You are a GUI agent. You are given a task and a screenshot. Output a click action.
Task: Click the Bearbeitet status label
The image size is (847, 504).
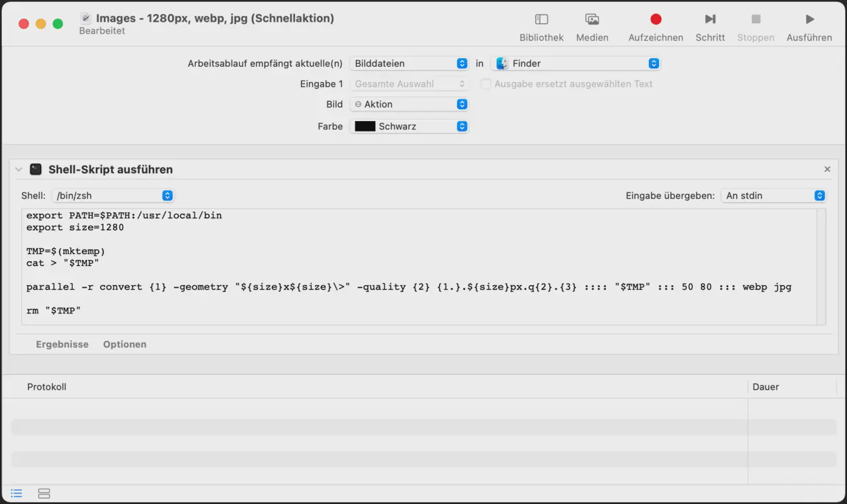(x=102, y=31)
